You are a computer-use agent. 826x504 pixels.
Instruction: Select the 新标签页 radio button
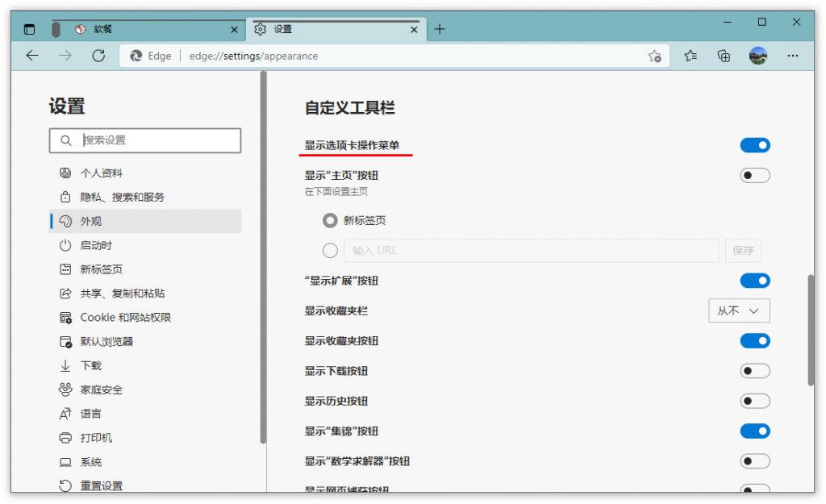(x=330, y=220)
